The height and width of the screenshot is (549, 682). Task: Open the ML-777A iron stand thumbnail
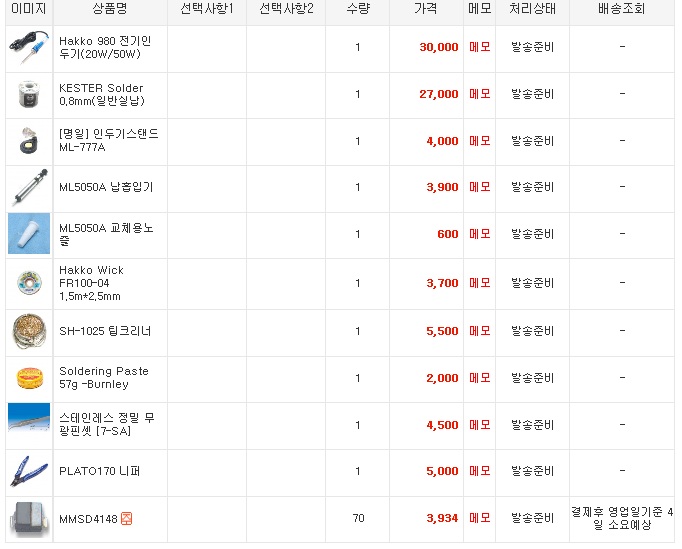click(29, 140)
